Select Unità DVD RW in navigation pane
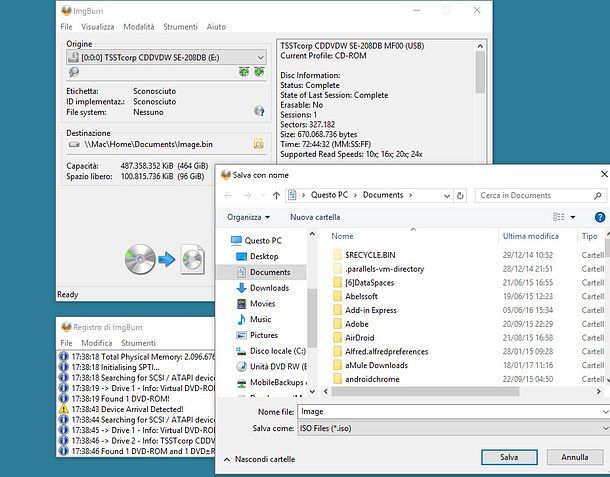 [x=271, y=367]
